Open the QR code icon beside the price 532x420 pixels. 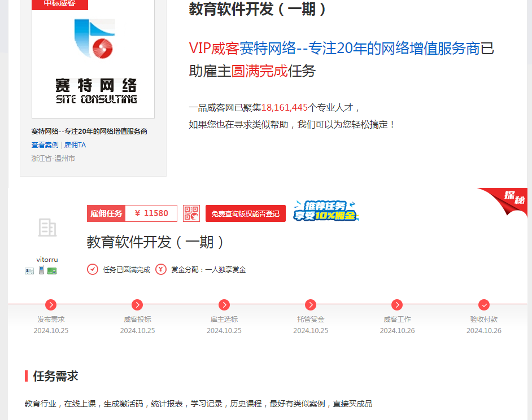pos(191,213)
